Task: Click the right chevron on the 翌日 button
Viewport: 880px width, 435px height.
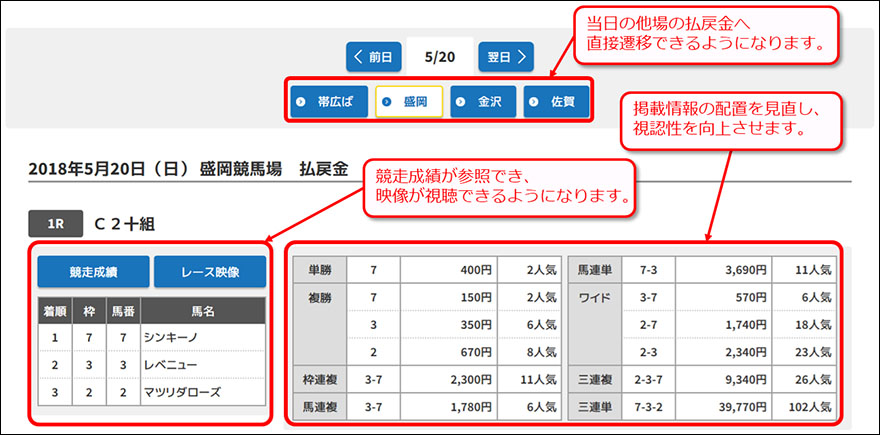Action: pyautogui.click(x=521, y=57)
